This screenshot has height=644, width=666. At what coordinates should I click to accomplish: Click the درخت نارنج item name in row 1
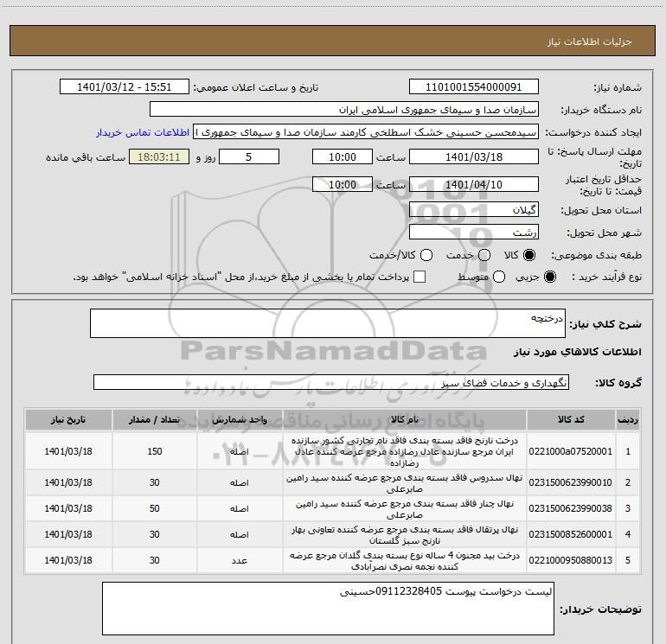[x=405, y=451]
